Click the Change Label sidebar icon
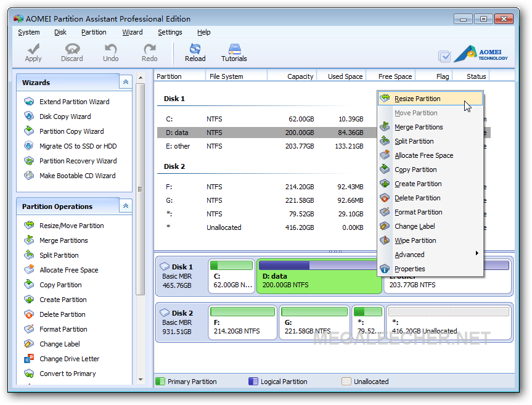532x405 pixels. (29, 343)
